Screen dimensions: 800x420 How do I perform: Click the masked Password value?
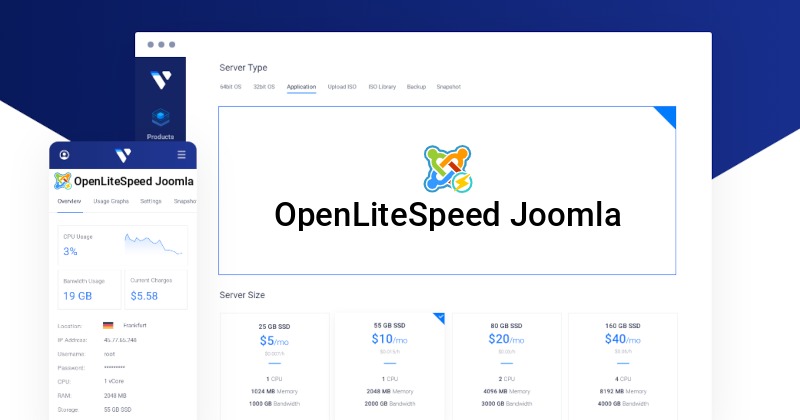click(114, 367)
